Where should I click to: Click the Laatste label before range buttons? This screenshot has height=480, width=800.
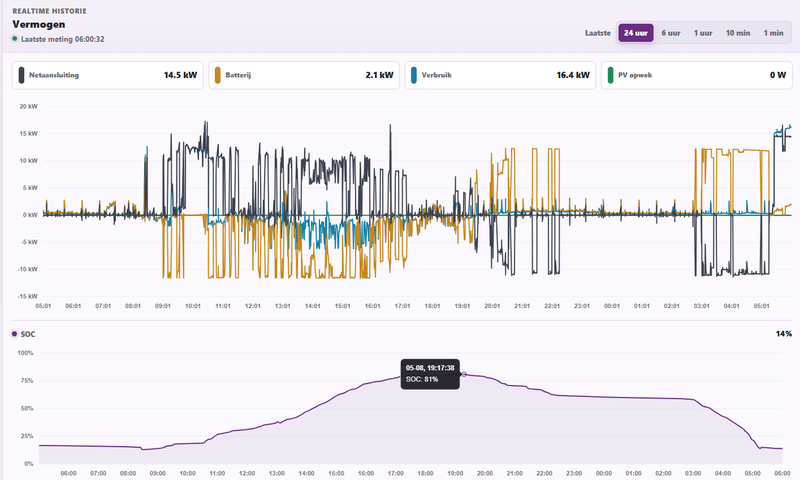tap(598, 33)
